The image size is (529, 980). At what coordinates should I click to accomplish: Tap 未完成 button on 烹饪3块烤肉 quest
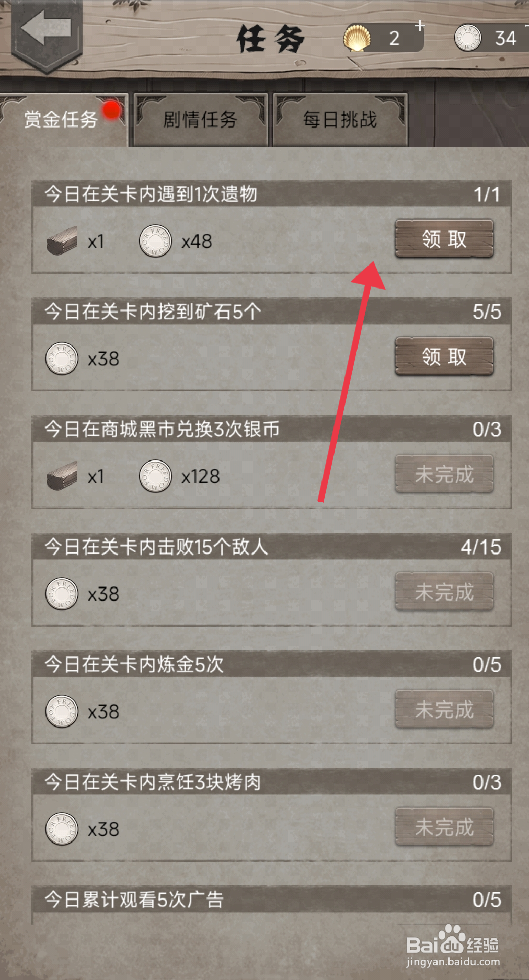point(444,827)
